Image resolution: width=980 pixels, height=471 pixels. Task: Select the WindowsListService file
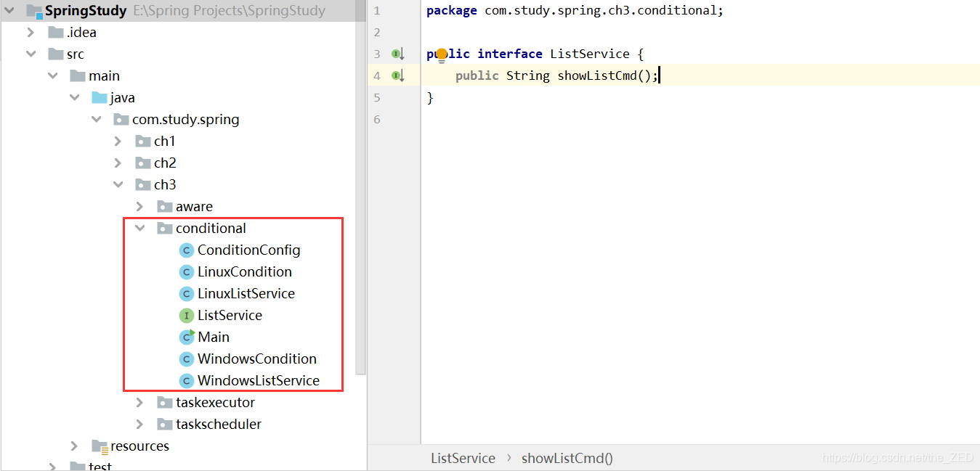tap(259, 380)
